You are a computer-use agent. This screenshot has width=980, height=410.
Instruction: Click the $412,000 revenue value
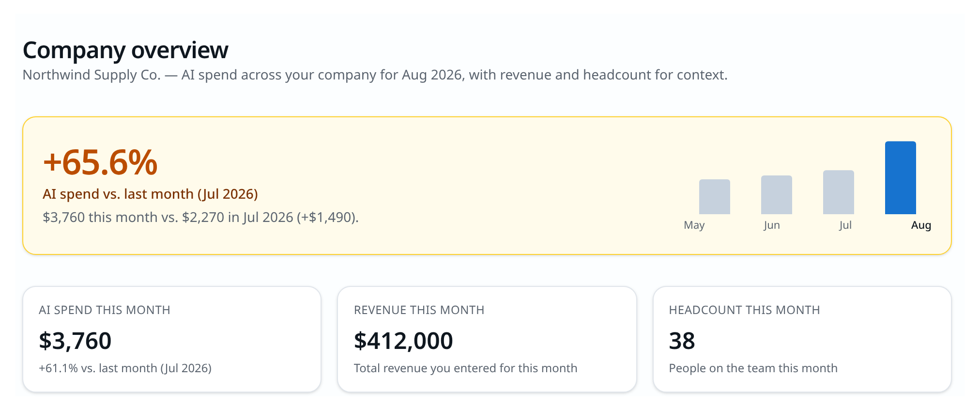tap(403, 341)
